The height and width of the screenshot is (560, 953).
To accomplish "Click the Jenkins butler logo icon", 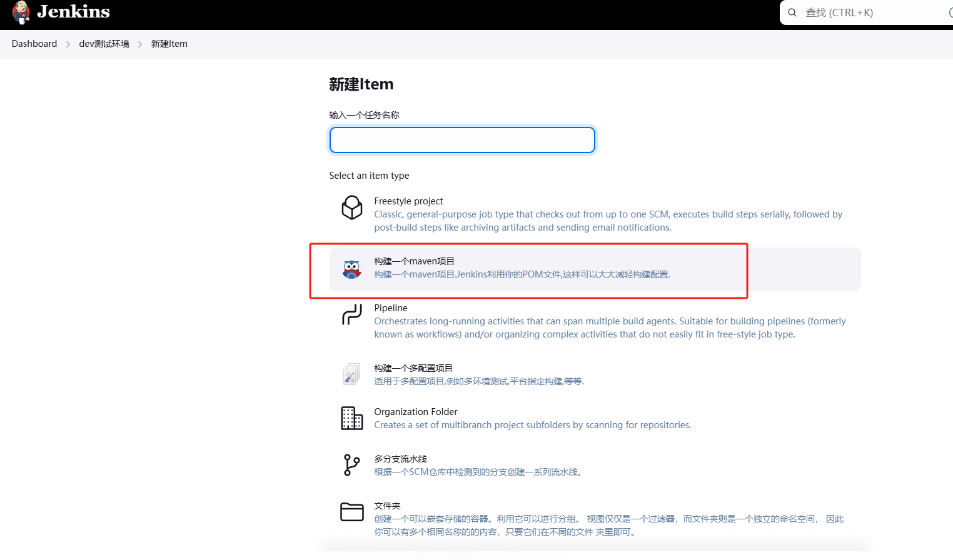I will [21, 12].
